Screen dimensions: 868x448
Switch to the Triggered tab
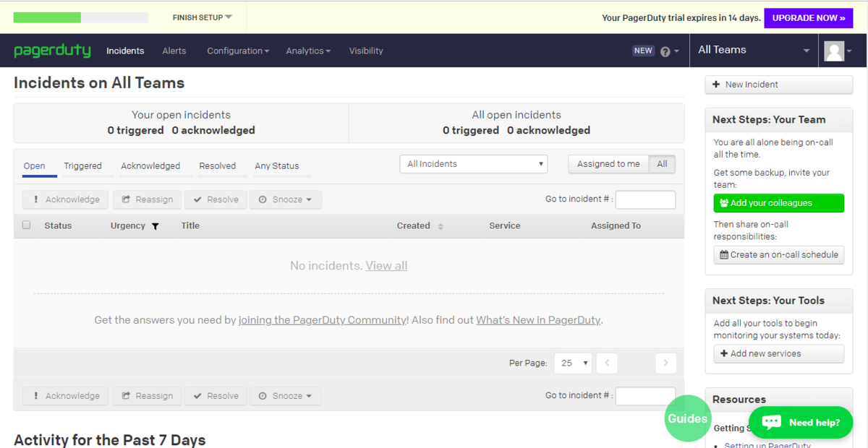click(82, 165)
